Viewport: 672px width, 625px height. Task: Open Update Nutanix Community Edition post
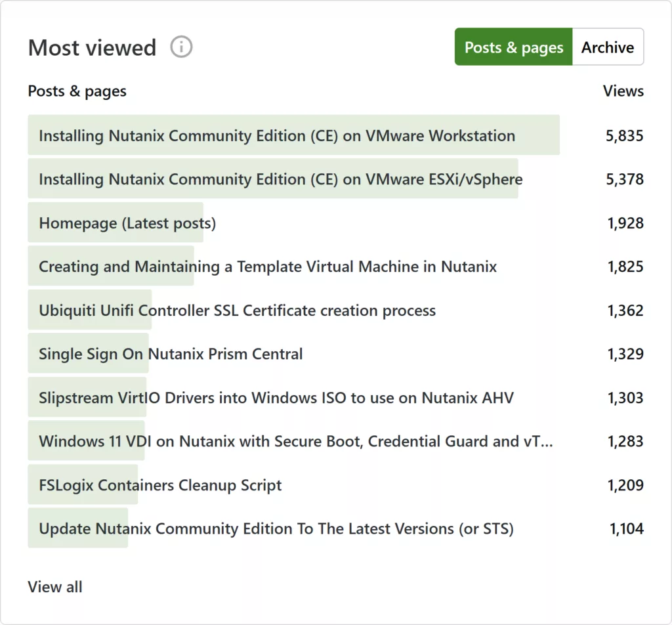click(x=276, y=528)
